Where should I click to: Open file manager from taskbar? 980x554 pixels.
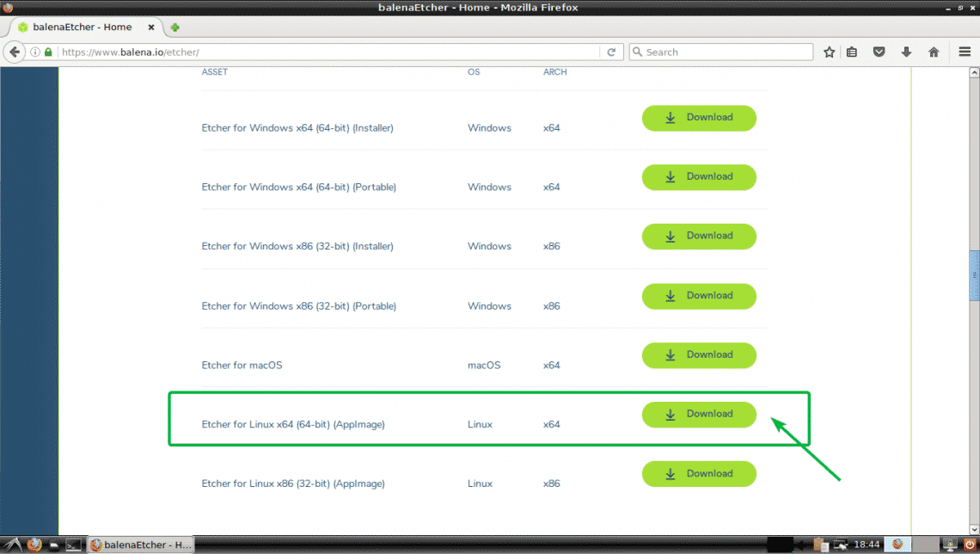click(x=54, y=545)
